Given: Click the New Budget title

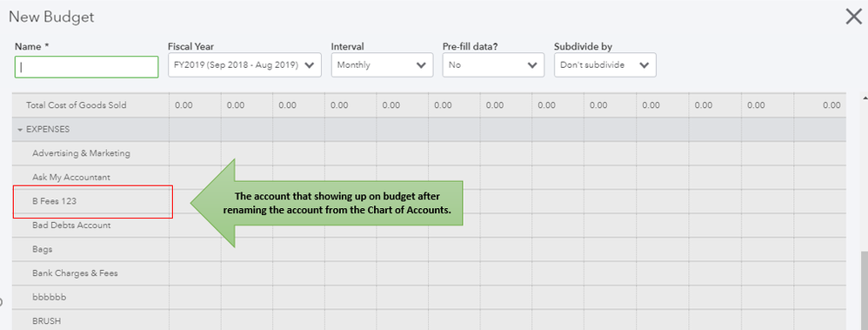Looking at the screenshot, I should [51, 17].
